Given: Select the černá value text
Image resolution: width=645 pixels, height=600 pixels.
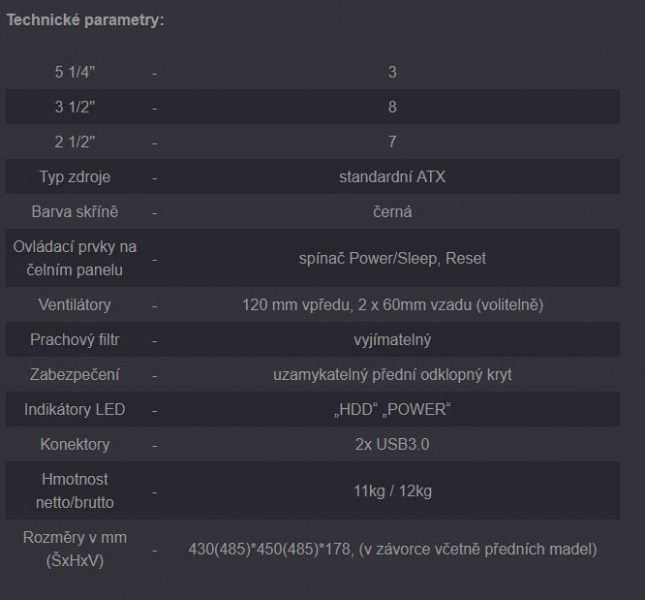Looking at the screenshot, I should pyautogui.click(x=392, y=212).
